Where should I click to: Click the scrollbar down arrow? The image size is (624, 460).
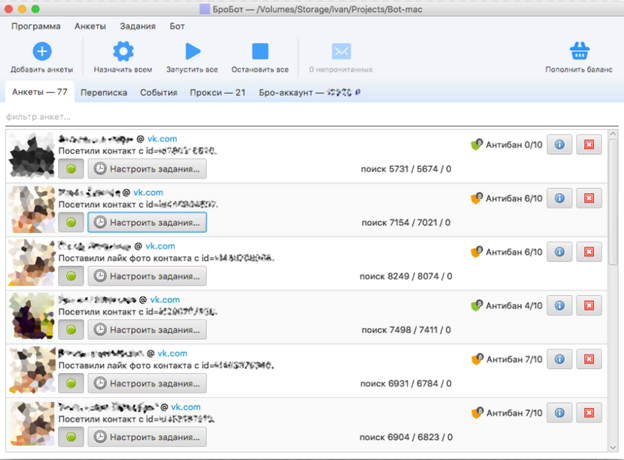[x=613, y=447]
